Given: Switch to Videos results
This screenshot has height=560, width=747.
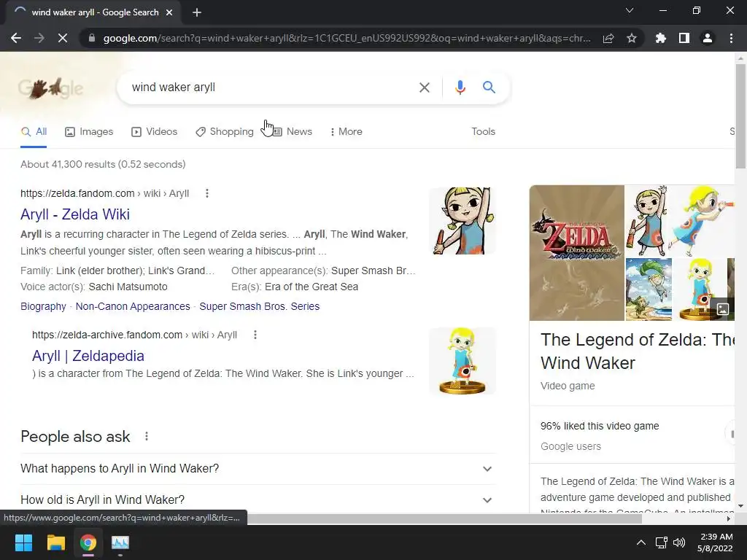Looking at the screenshot, I should click(x=155, y=132).
